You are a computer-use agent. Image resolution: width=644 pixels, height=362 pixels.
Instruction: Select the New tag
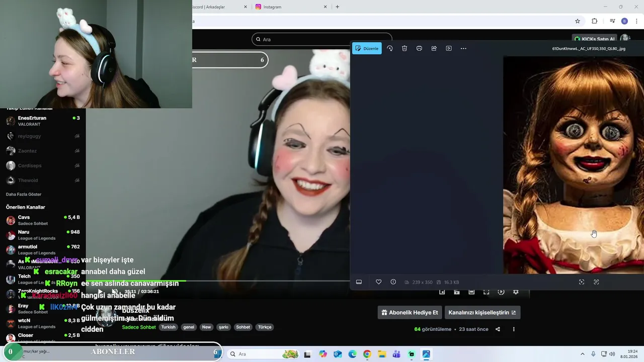tap(206, 327)
